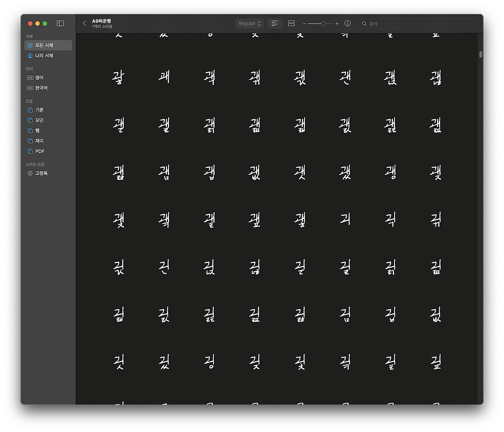Screen dimensions: 504x432
Task: Select the 굄 glyph
Action: pyautogui.click(x=345, y=314)
